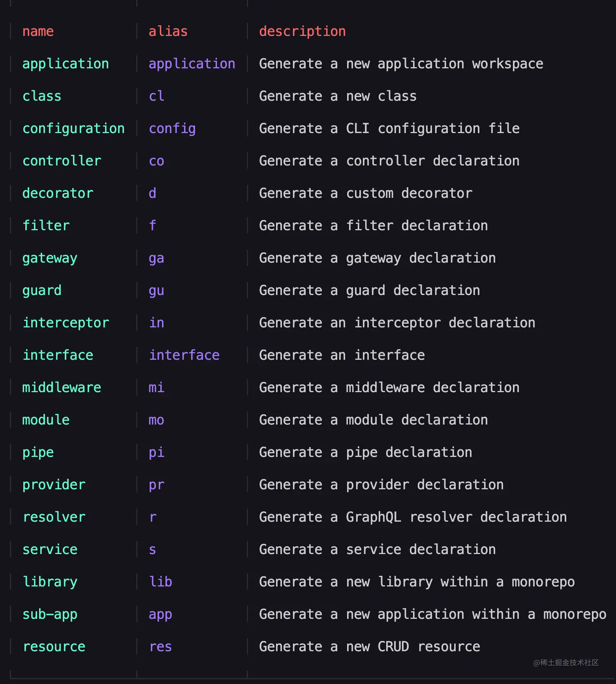The image size is (616, 684).
Task: Click the 'cl' alias for class
Action: [156, 96]
